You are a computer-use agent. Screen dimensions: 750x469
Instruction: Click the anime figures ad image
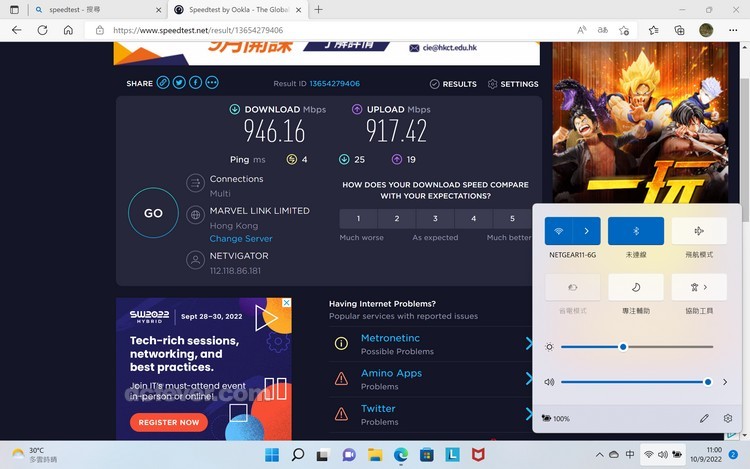point(640,122)
